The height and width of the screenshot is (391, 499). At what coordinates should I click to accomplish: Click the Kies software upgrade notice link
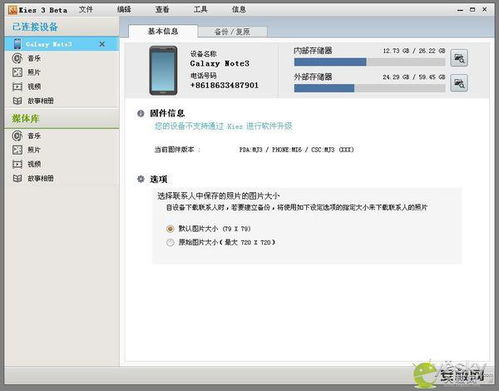click(x=223, y=126)
